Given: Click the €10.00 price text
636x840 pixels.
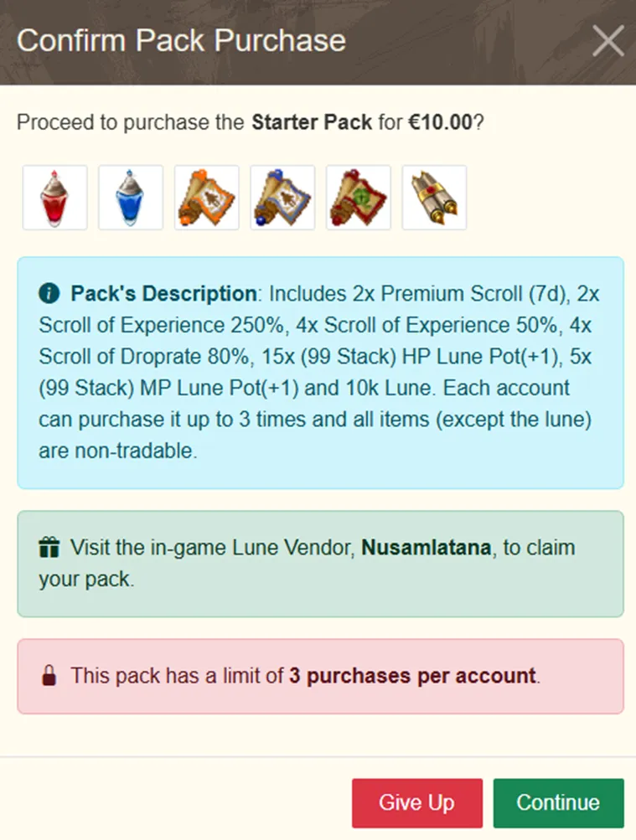Looking at the screenshot, I should click(x=440, y=122).
